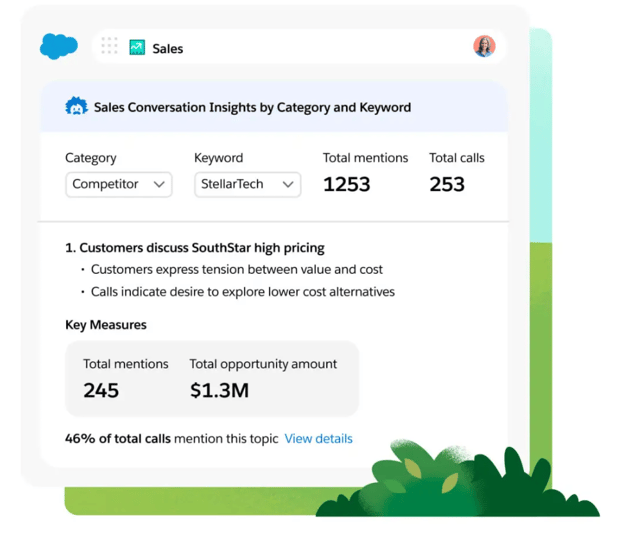Screen dimensions: 624x545
Task: Expand the Keyword dropdown chevron
Action: pos(288,185)
